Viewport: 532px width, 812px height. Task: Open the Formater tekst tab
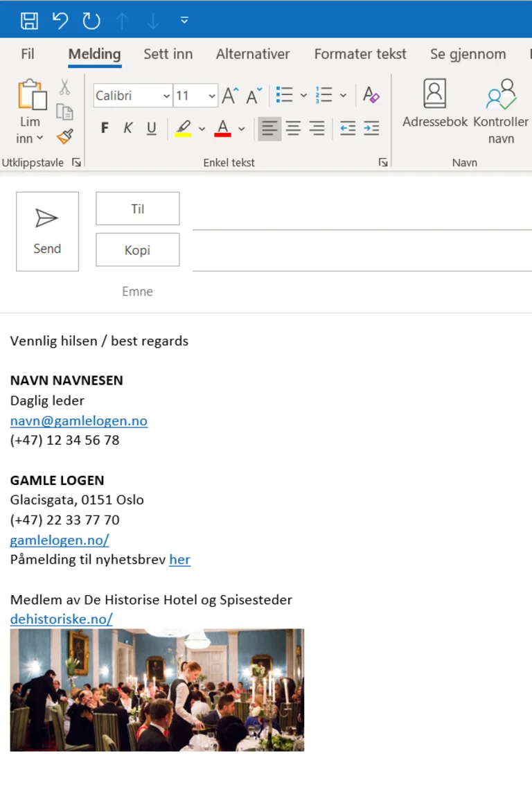[360, 54]
